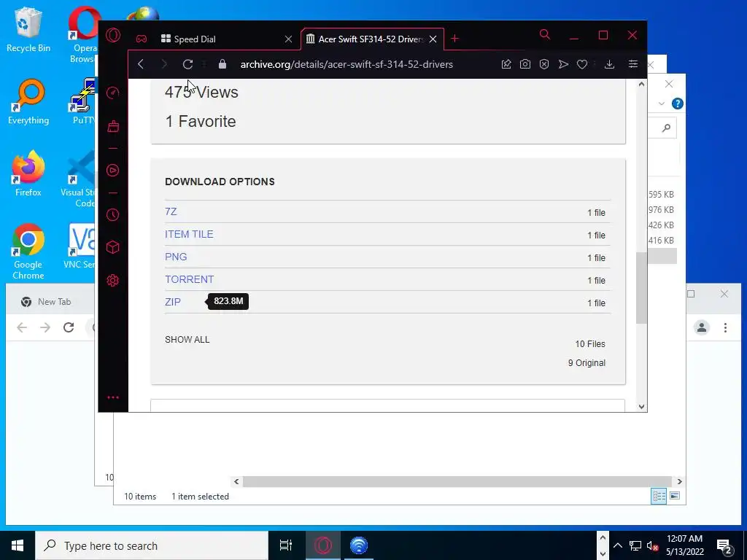Click the edit/share page icon in address bar
The width and height of the screenshot is (747, 560).
[506, 64]
